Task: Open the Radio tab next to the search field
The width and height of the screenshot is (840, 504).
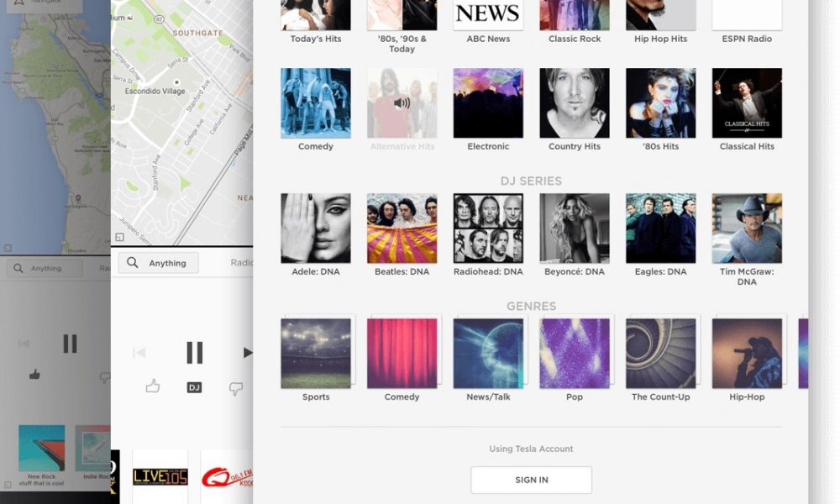Action: (x=242, y=262)
